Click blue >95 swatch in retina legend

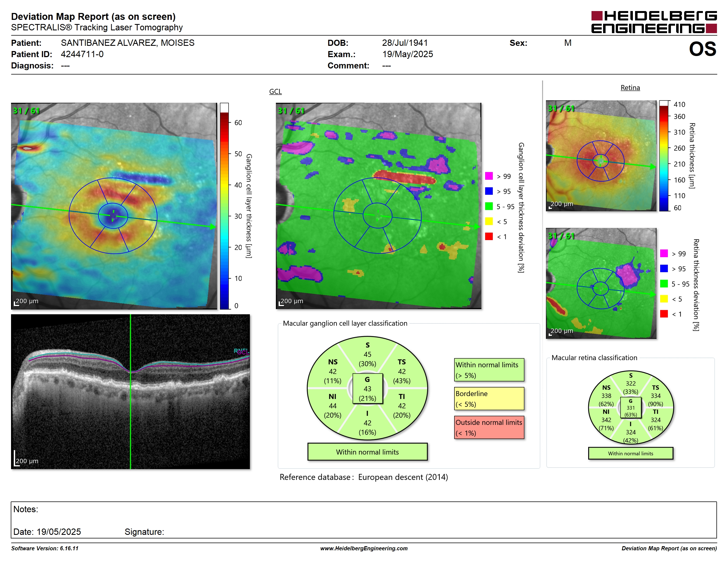point(664,268)
